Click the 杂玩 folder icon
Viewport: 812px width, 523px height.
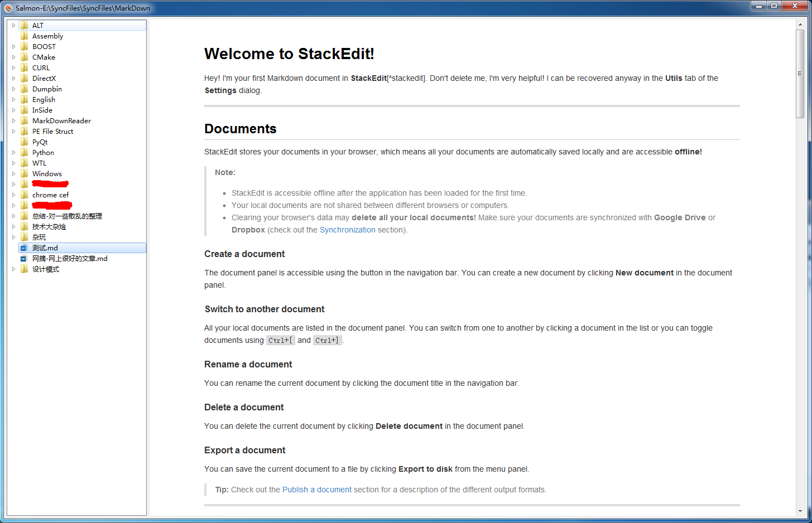[x=24, y=237]
